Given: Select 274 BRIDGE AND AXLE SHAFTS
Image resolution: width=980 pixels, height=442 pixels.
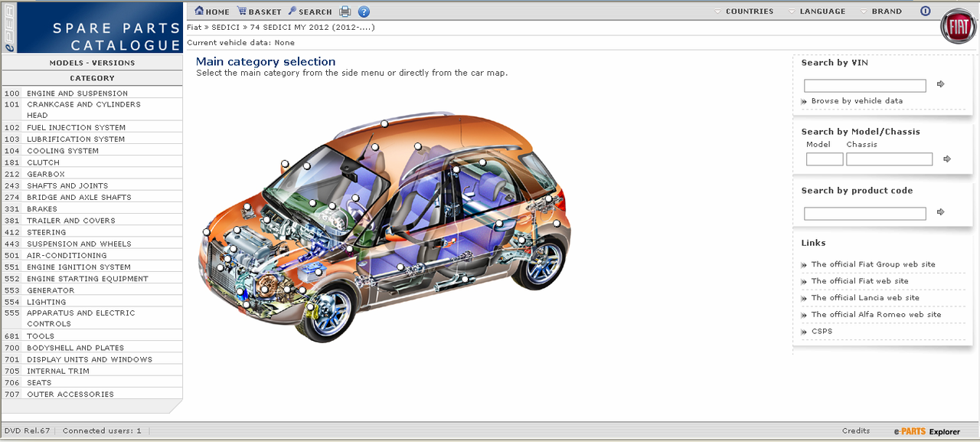Looking at the screenshot, I should (92, 197).
